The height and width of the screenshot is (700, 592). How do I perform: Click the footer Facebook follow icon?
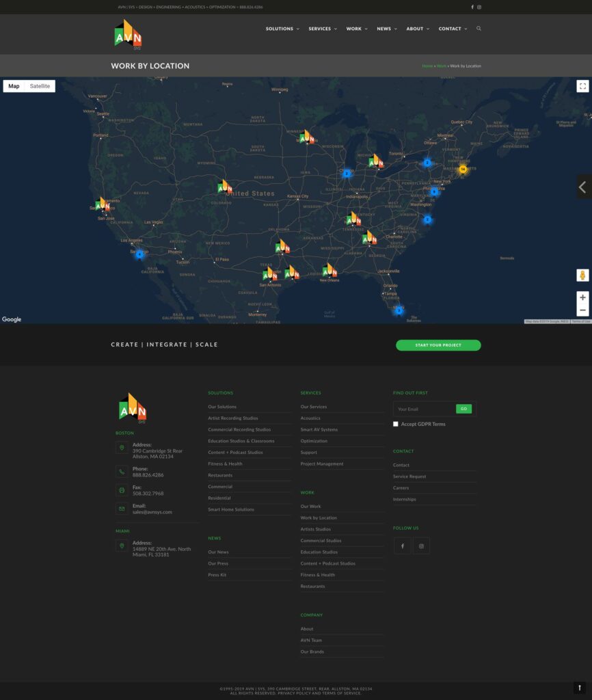pyautogui.click(x=402, y=546)
